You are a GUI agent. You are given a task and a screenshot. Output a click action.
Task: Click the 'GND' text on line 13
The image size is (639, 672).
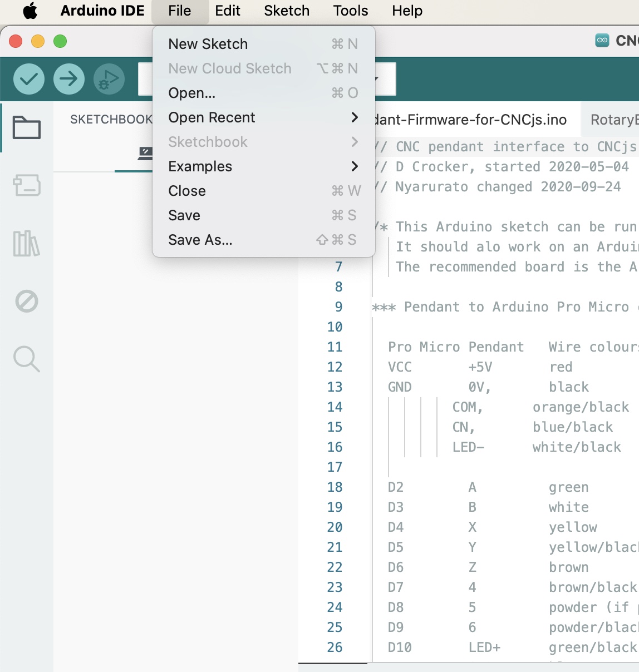click(x=400, y=387)
